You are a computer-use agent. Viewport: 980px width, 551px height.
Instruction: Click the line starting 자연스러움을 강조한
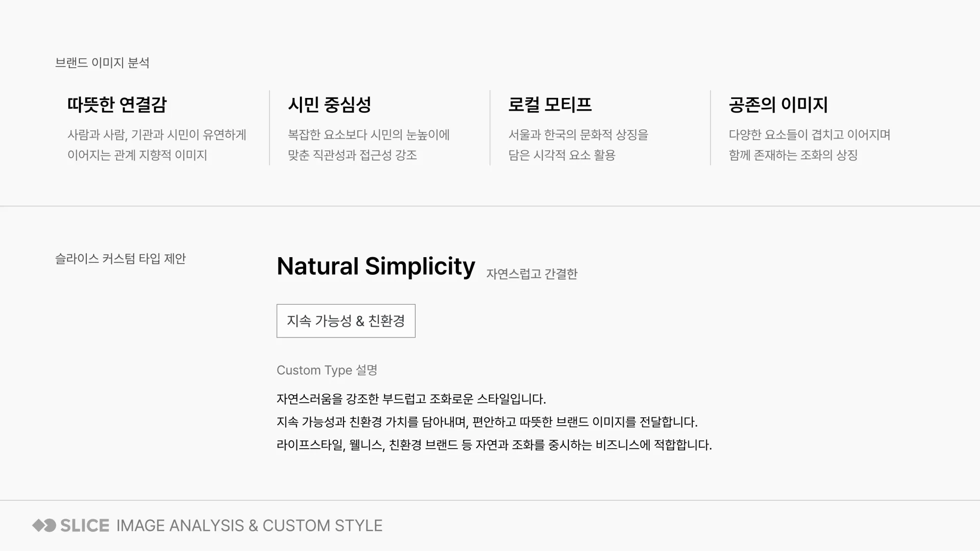pos(411,399)
